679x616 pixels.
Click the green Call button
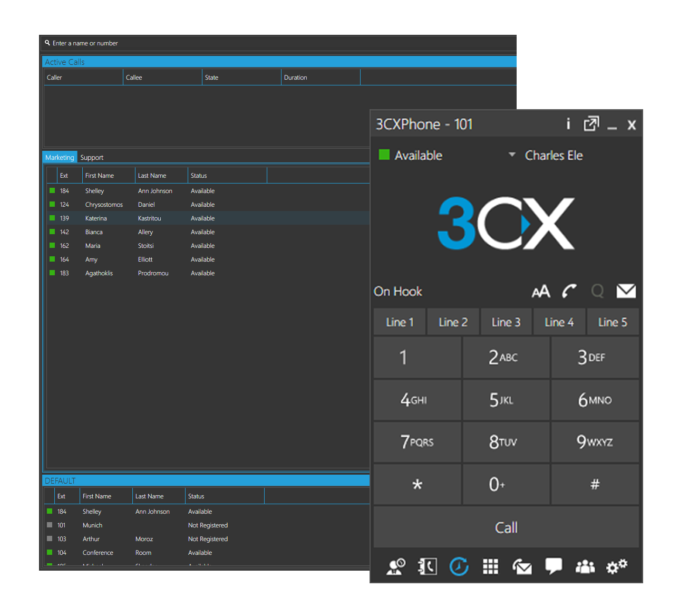pos(506,527)
